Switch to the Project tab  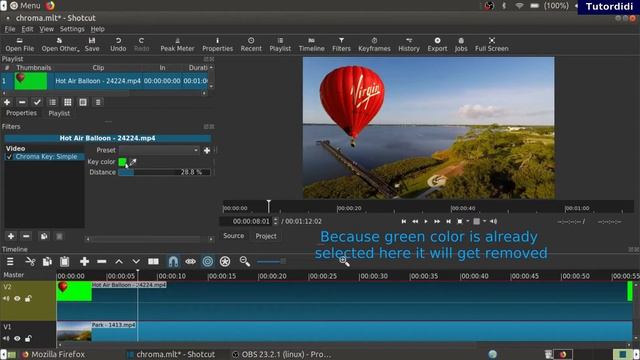pos(266,236)
